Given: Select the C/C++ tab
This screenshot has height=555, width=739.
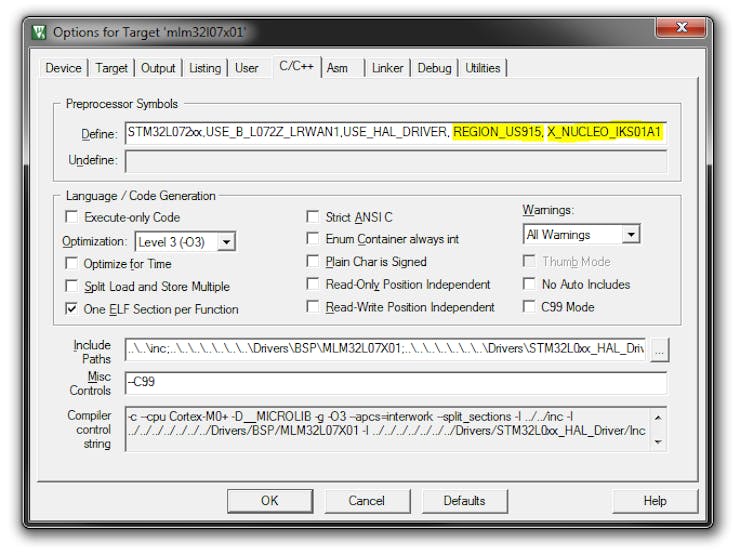Looking at the screenshot, I should 296,66.
